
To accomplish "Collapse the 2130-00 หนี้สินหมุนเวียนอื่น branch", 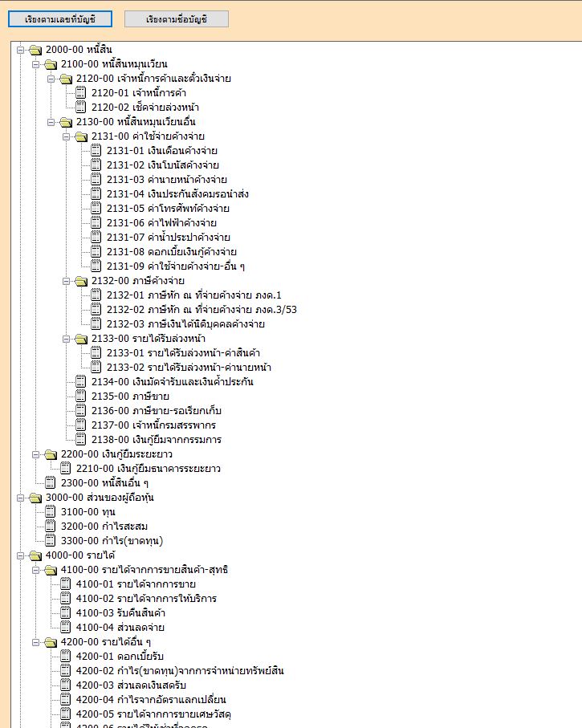I will [51, 122].
